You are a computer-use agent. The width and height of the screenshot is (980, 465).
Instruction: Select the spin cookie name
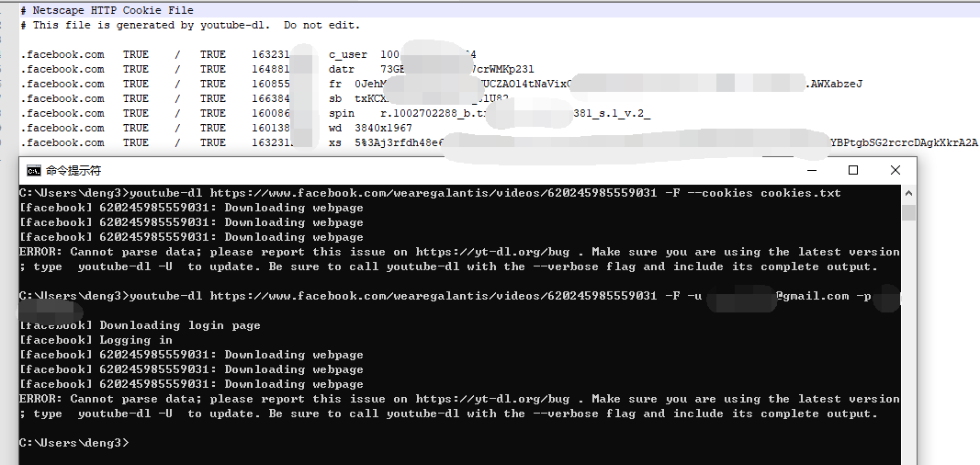pos(342,114)
